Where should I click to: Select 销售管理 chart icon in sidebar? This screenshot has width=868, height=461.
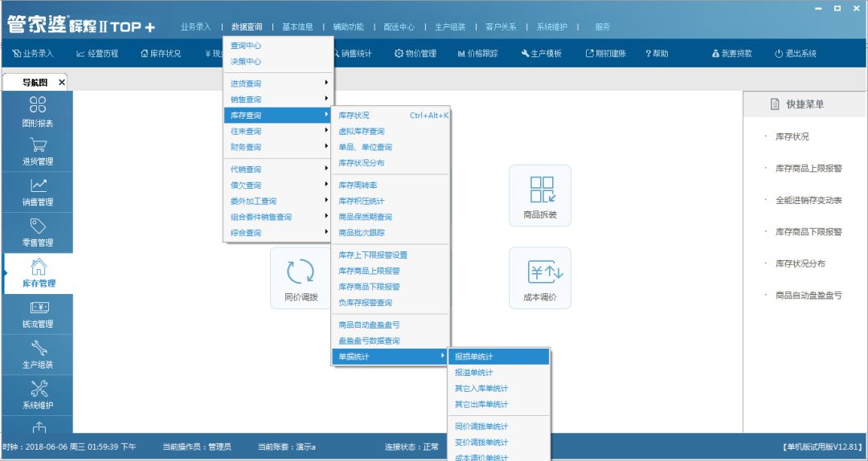pyautogui.click(x=38, y=191)
